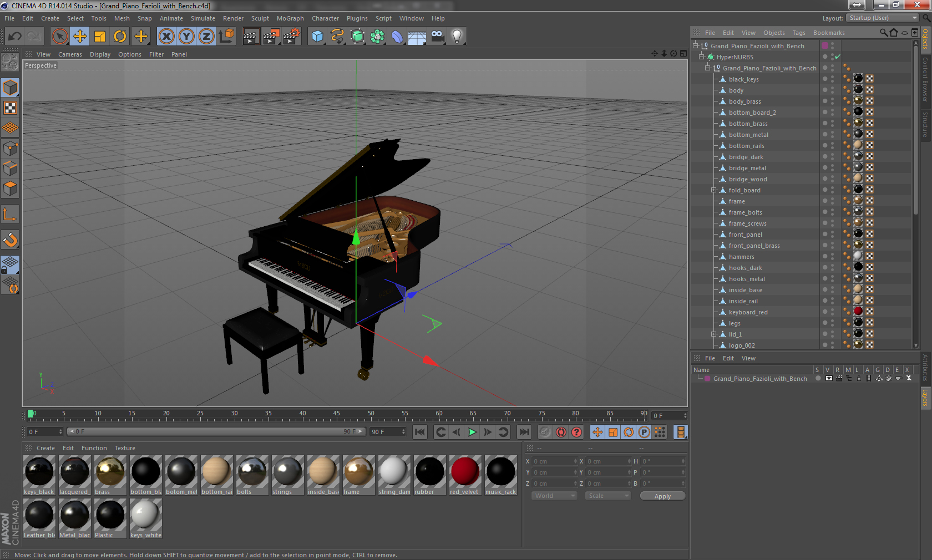Viewport: 932px width, 560px height.
Task: Open the Scale mode dropdown
Action: coord(608,496)
